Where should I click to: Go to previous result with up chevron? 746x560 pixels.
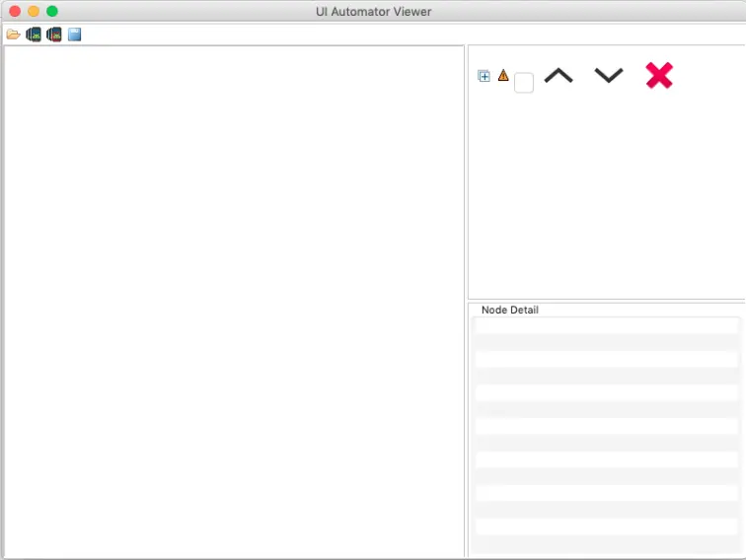[x=559, y=76]
